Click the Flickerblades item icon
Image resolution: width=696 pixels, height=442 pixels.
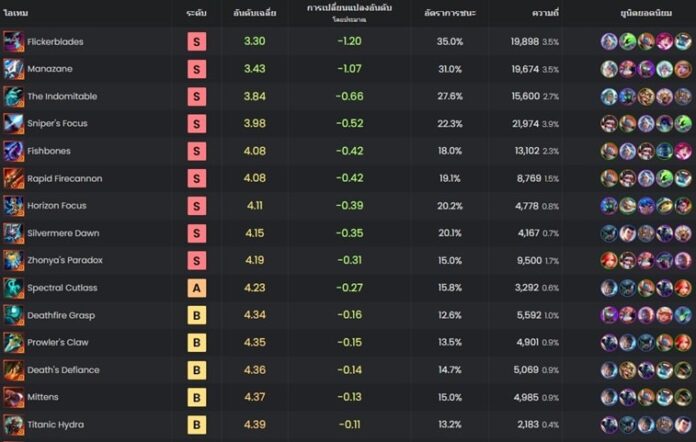14,42
